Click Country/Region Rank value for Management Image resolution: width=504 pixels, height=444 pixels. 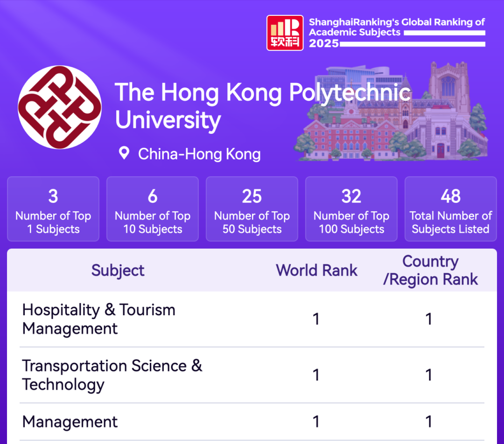pyautogui.click(x=429, y=422)
